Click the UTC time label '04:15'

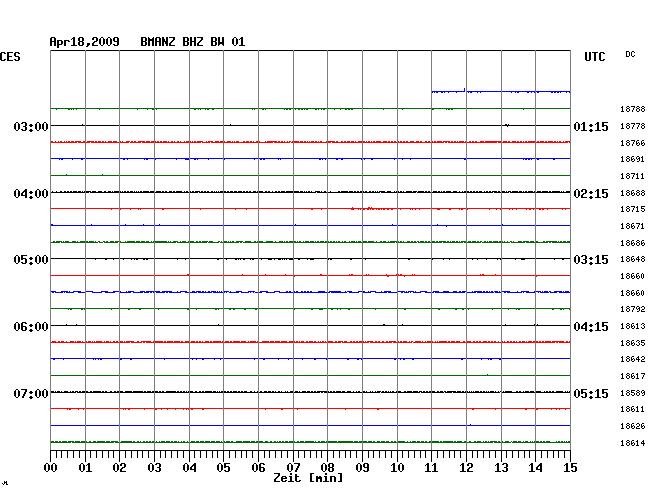click(591, 327)
